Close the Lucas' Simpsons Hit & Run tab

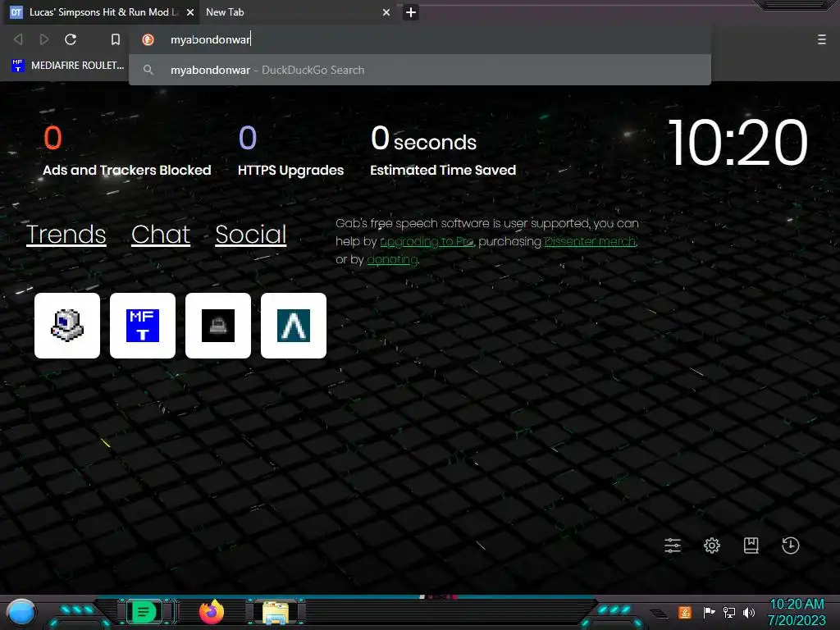pyautogui.click(x=190, y=12)
